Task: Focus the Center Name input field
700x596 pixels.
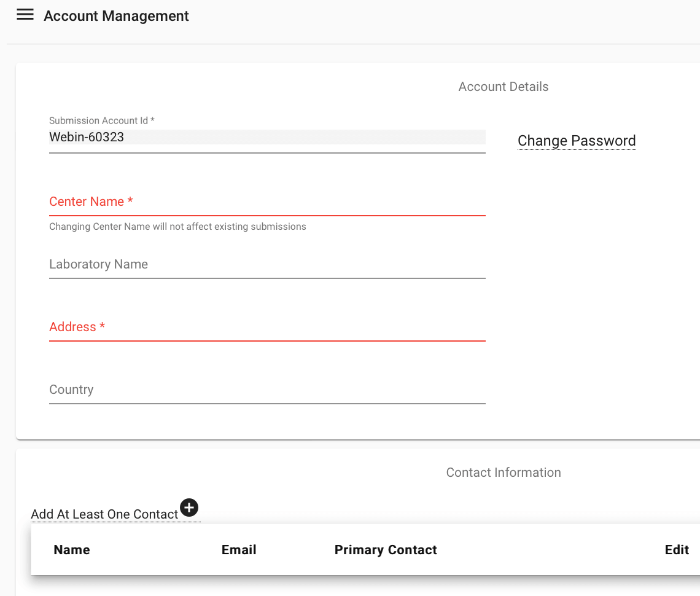Action: click(x=267, y=203)
